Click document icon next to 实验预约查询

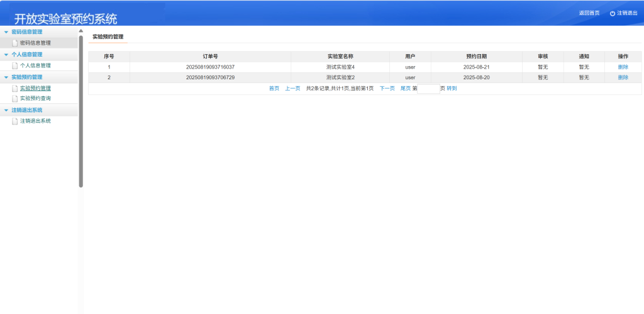pyautogui.click(x=15, y=98)
